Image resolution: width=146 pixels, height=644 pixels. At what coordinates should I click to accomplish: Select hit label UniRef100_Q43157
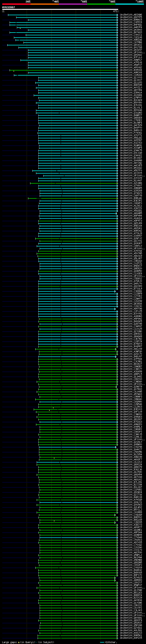point(131,50)
